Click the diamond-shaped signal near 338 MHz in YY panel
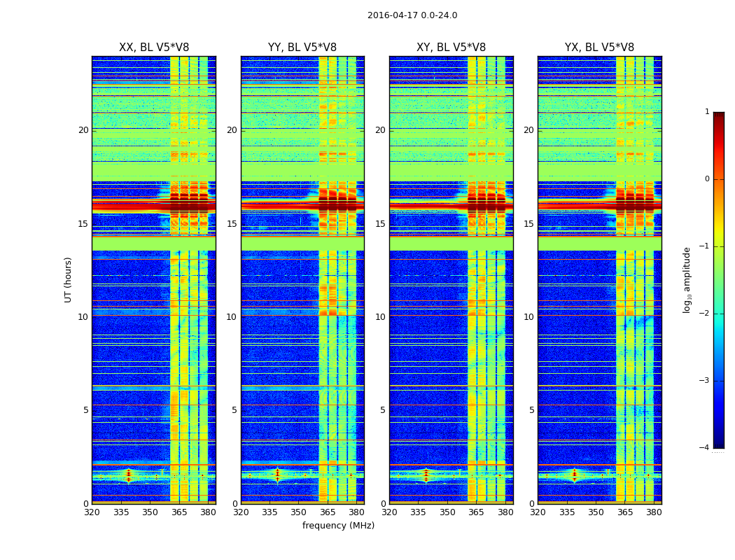Viewport: 735px width, 560px height. [x=277, y=475]
